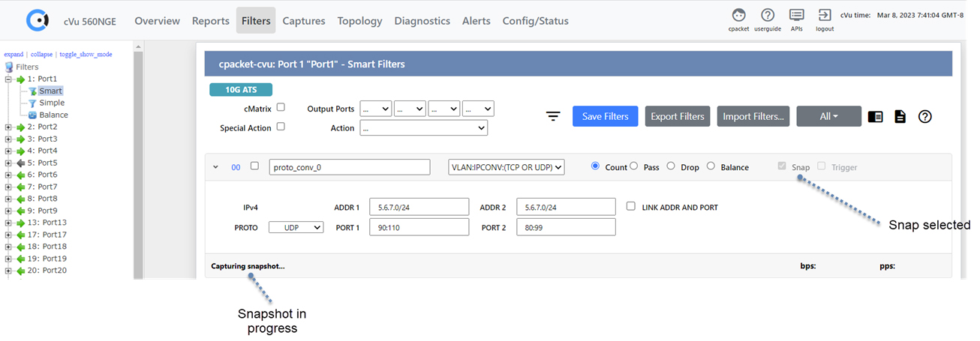Screen dimensions: 980x341
Task: Open the VLAN:IPCONV:(TCP OR UDP) type dropdown
Action: 507,167
